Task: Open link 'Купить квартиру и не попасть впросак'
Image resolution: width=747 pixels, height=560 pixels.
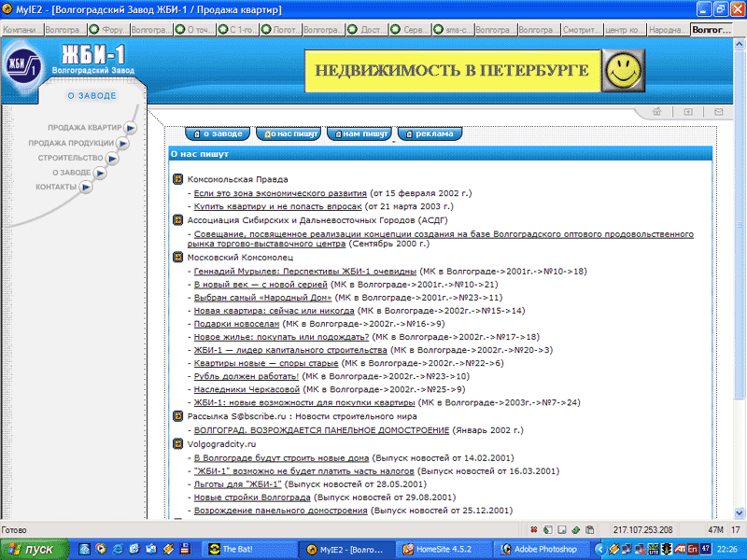Action: 277,206
